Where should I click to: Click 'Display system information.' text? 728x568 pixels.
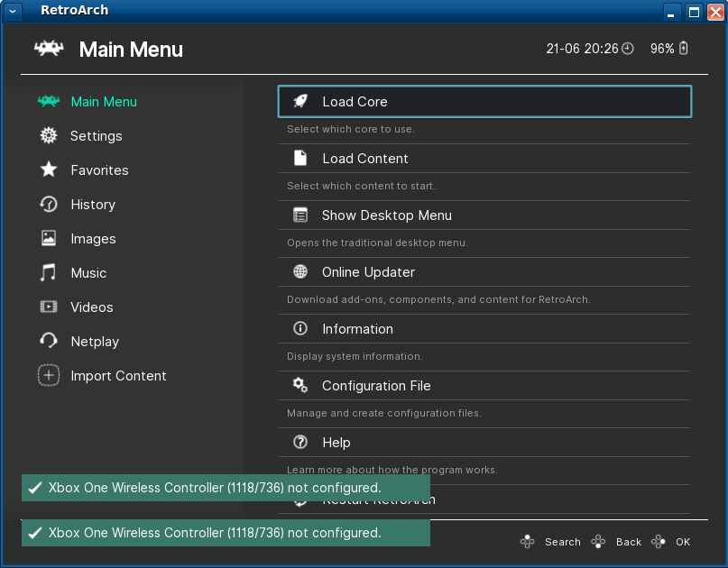[355, 356]
